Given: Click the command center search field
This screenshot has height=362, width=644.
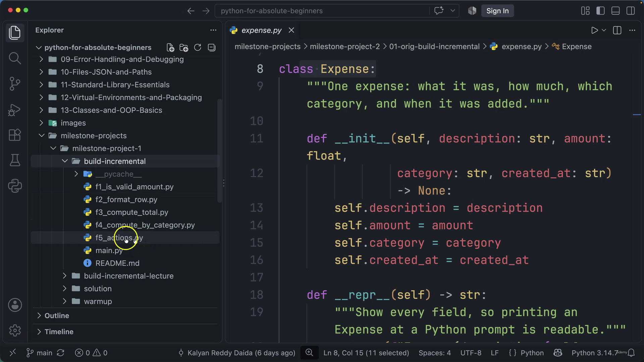Looking at the screenshot, I should 322,11.
